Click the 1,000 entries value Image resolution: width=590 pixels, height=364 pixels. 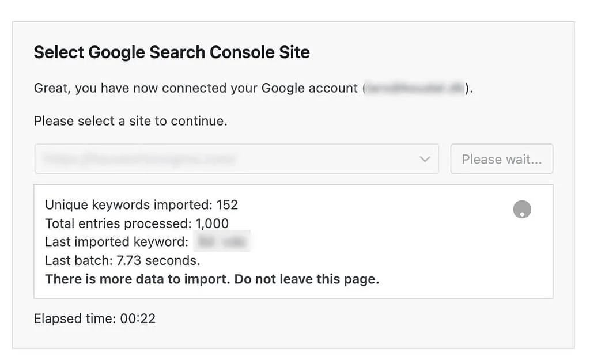pyautogui.click(x=212, y=223)
